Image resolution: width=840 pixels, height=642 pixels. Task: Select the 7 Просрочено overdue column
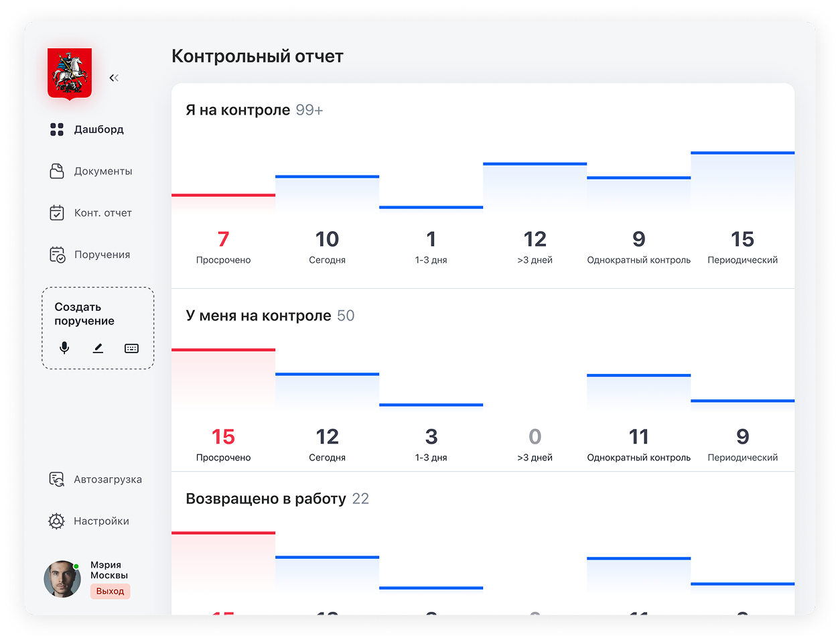click(x=223, y=245)
